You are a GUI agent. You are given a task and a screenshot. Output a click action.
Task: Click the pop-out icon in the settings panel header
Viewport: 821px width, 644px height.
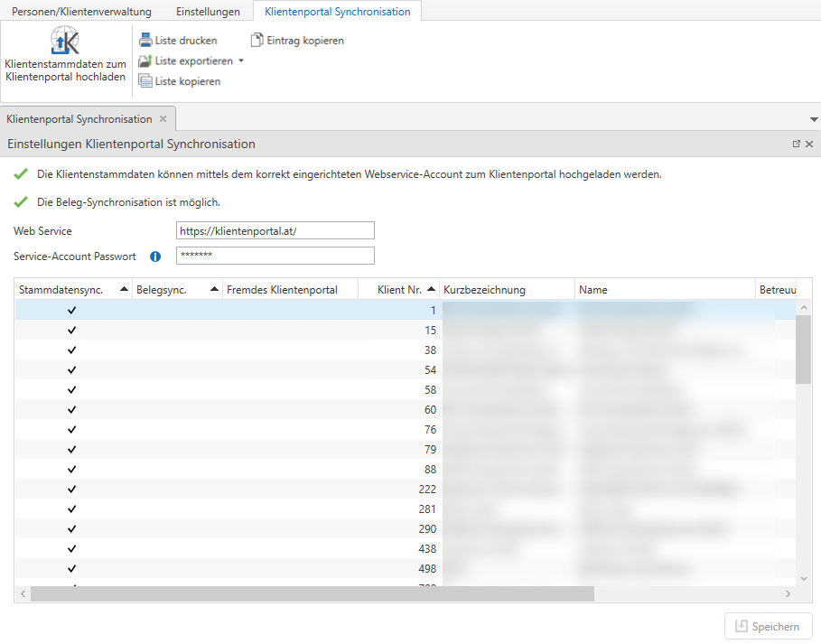point(796,145)
